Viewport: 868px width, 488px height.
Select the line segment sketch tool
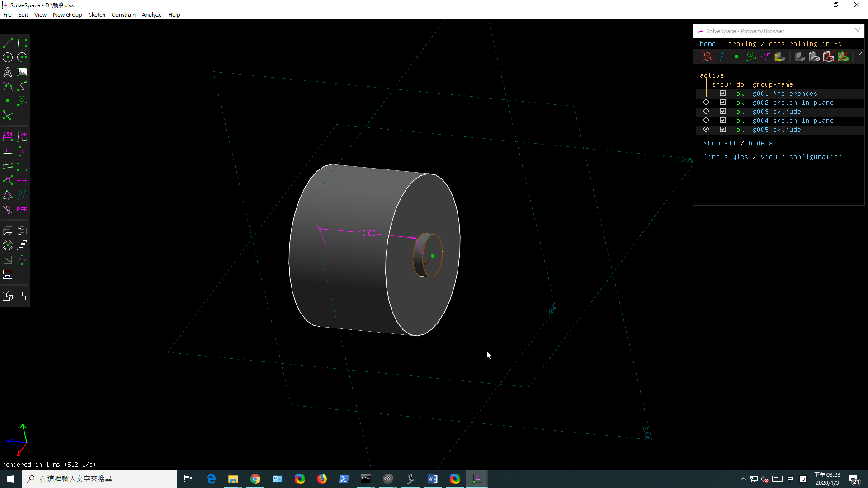click(x=8, y=43)
